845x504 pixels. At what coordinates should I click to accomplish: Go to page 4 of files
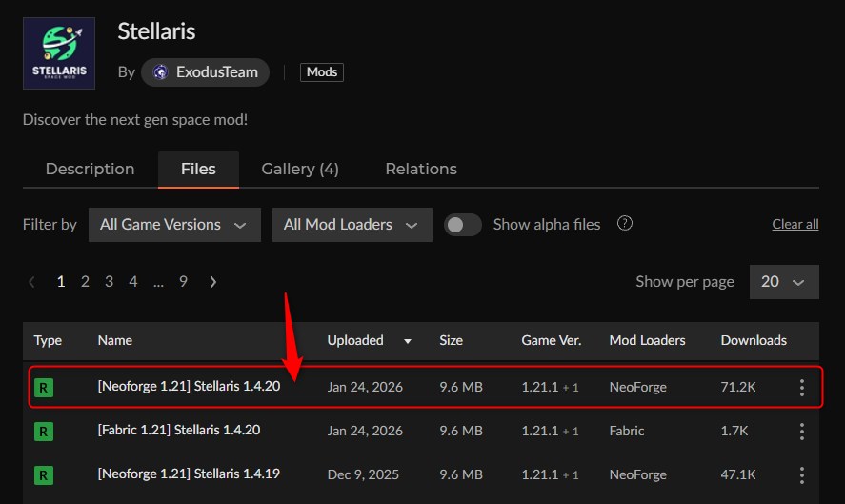133,281
